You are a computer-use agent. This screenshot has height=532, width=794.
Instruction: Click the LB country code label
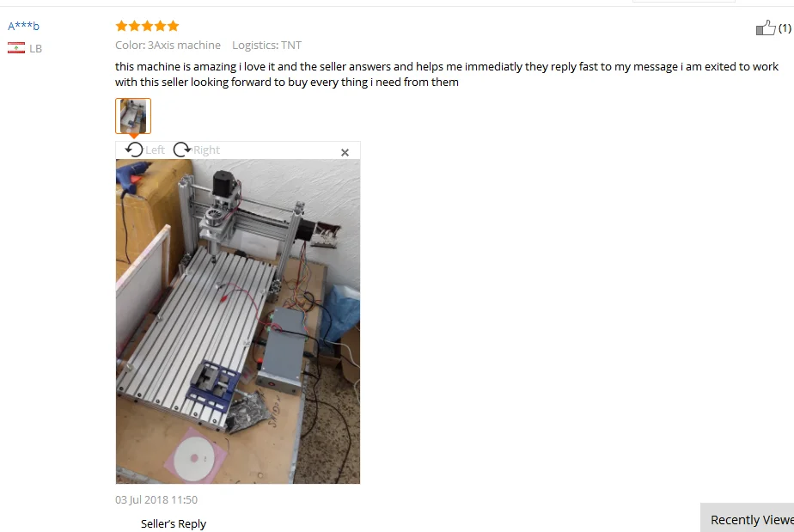pos(35,49)
